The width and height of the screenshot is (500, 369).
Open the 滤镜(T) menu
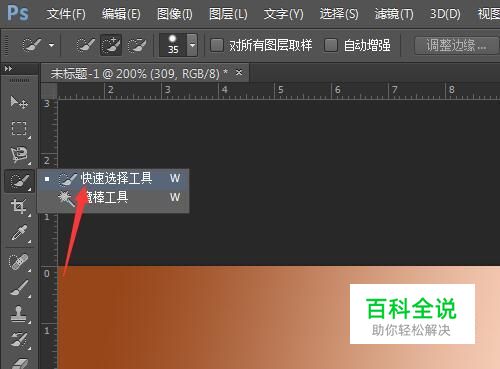(x=394, y=14)
